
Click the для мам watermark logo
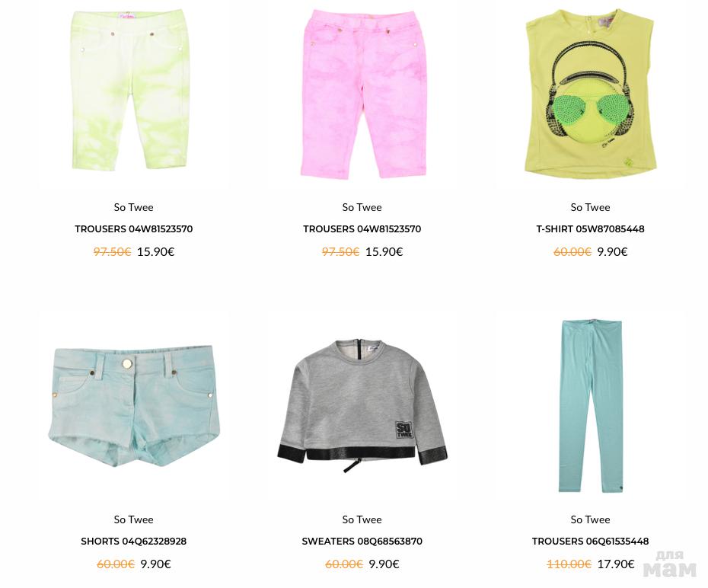click(670, 564)
